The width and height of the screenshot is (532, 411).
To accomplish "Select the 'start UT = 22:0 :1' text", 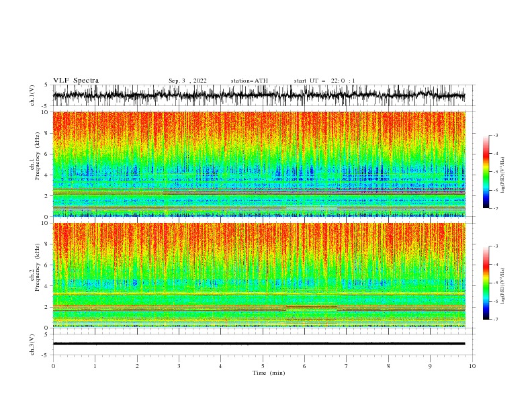I will pyautogui.click(x=324, y=81).
